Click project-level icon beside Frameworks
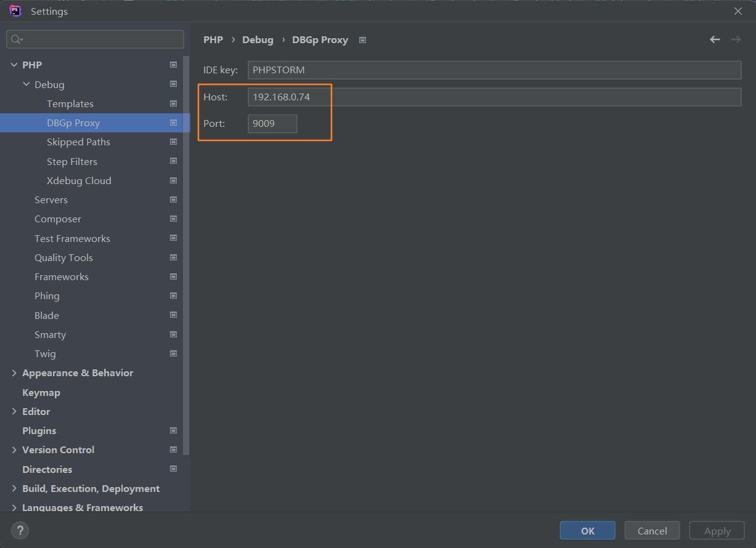756x548 pixels. pos(173,276)
